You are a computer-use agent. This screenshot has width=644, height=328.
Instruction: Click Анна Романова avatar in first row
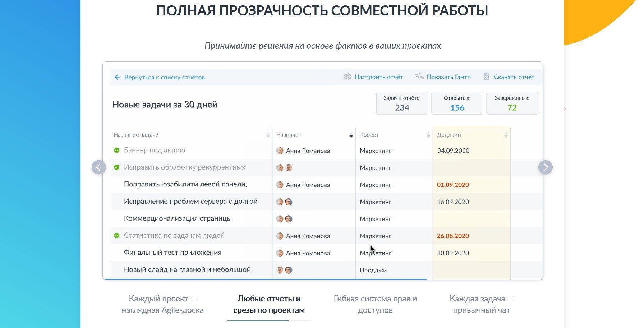pos(280,151)
